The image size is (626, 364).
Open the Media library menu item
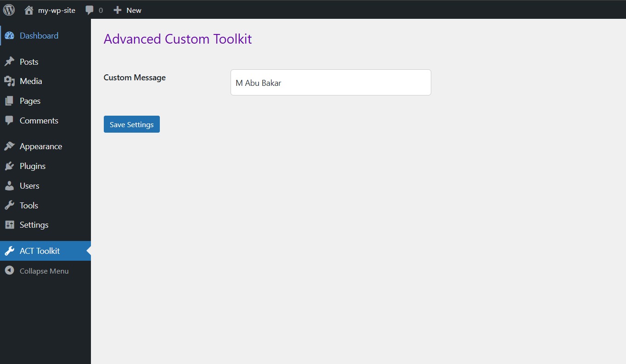coord(31,81)
